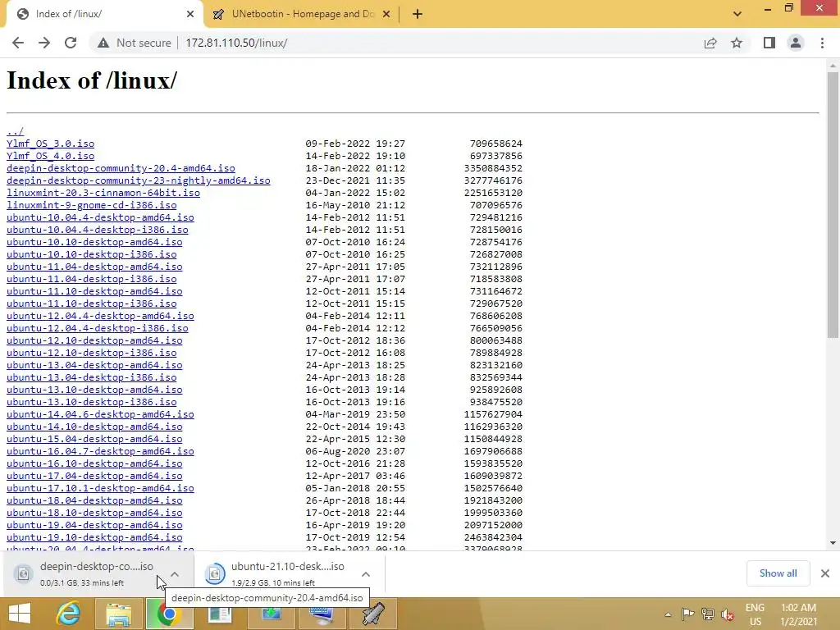This screenshot has height=630, width=840.
Task: Open Action Center flag icon
Action: pyautogui.click(x=688, y=614)
